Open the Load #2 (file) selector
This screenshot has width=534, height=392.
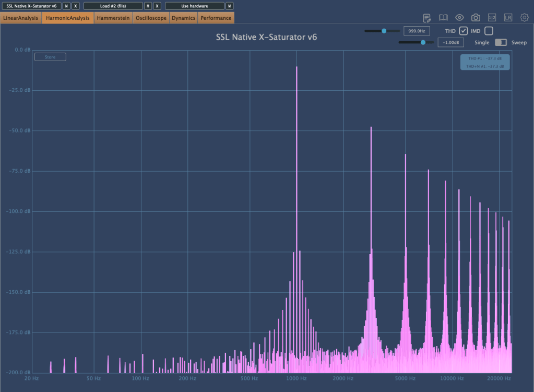[113, 6]
